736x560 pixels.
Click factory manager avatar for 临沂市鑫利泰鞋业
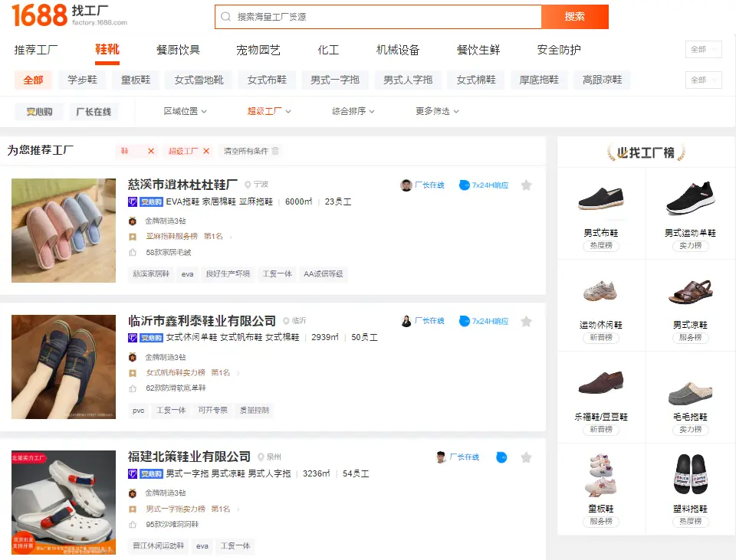[x=406, y=321]
